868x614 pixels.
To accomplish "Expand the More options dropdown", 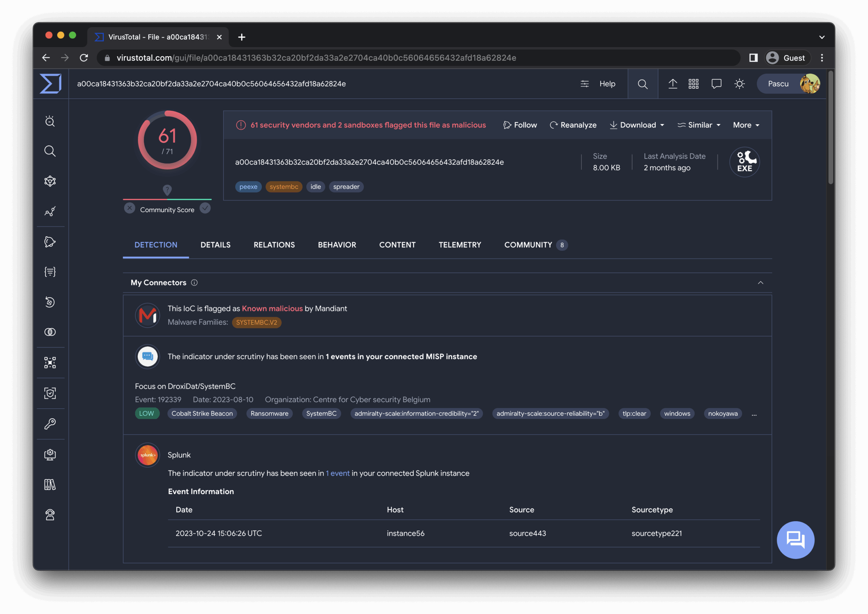I will (x=745, y=125).
